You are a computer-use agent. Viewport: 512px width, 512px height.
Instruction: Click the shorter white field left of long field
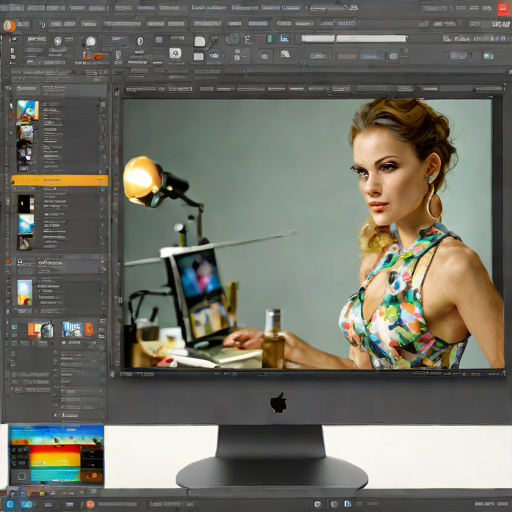(x=318, y=38)
